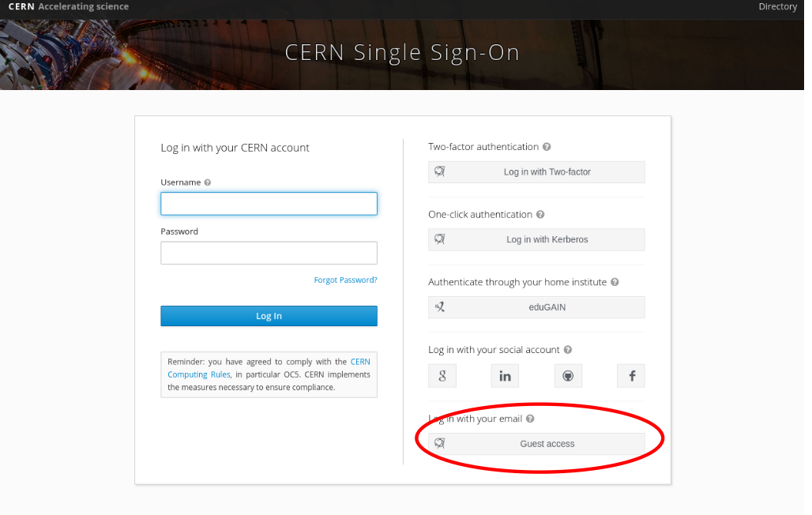The image size is (812, 515).
Task: Click the Log in with Kerberos button
Action: coord(536,240)
